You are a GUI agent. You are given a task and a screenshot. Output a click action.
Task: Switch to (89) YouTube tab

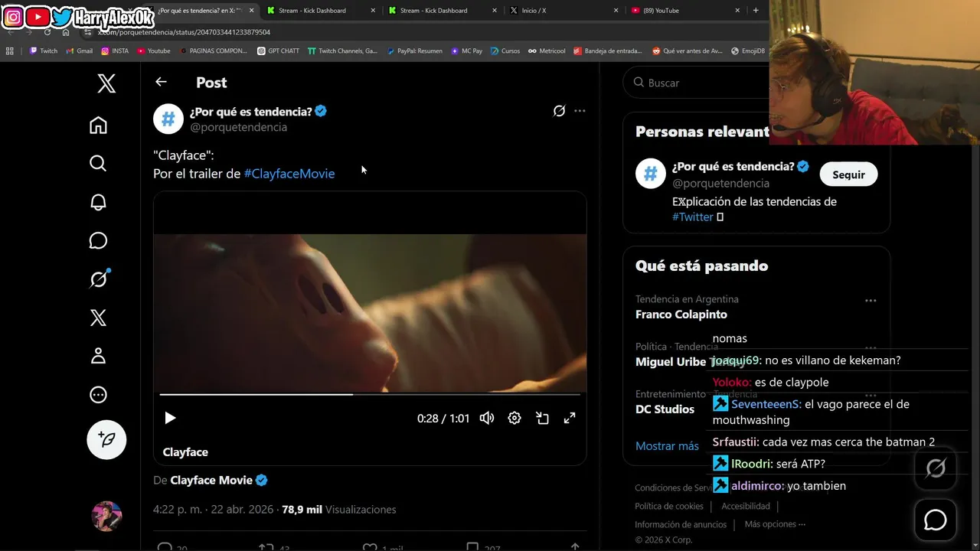click(686, 11)
